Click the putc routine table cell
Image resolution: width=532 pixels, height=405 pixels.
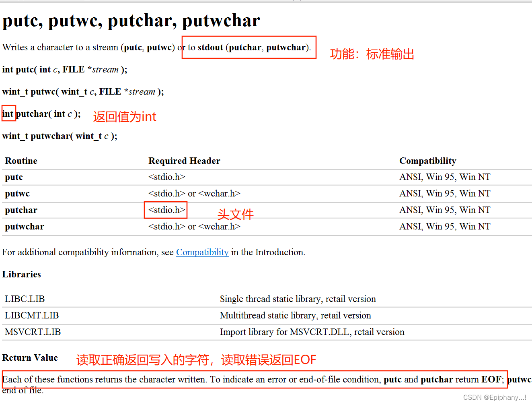click(x=14, y=177)
